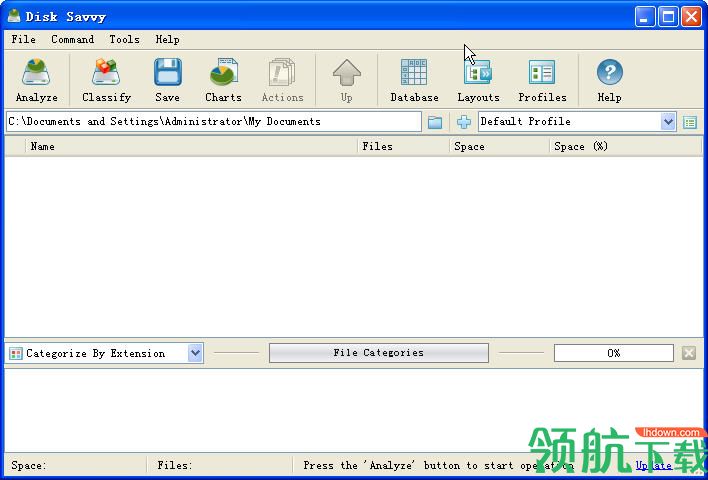Save the report with the Save icon
Screen dimensions: 708x480
(168, 80)
